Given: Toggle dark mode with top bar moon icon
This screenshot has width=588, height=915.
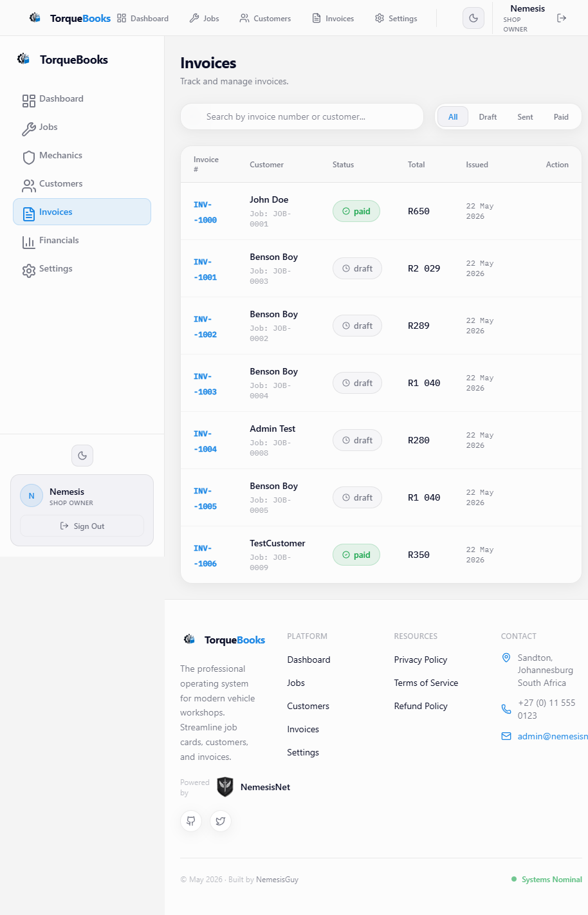Looking at the screenshot, I should click(x=473, y=18).
